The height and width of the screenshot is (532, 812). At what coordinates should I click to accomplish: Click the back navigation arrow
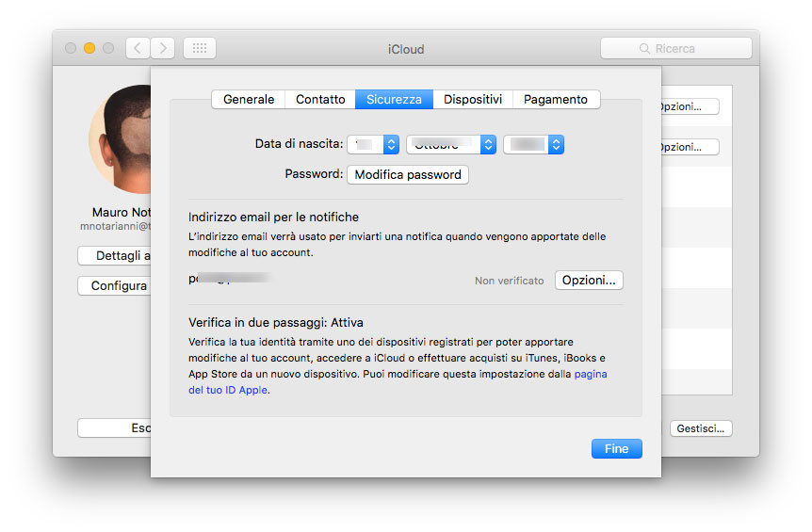coord(138,48)
